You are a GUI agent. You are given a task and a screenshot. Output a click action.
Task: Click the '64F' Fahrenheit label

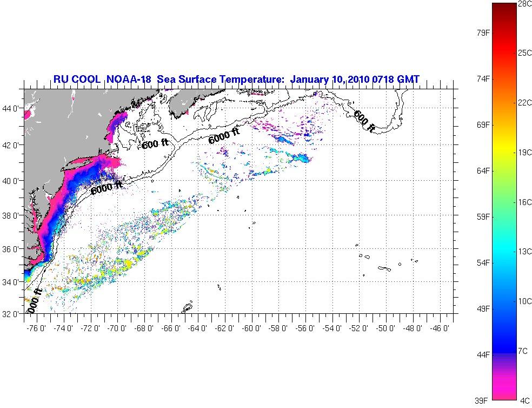(x=483, y=171)
